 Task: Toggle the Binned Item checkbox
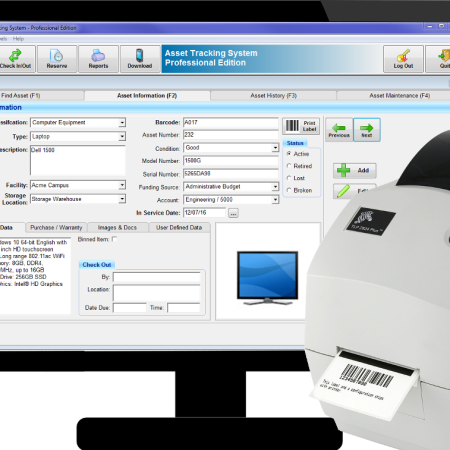[x=114, y=239]
